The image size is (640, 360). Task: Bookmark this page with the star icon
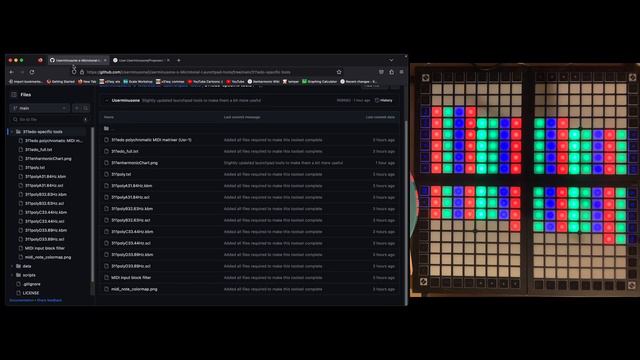tap(339, 72)
